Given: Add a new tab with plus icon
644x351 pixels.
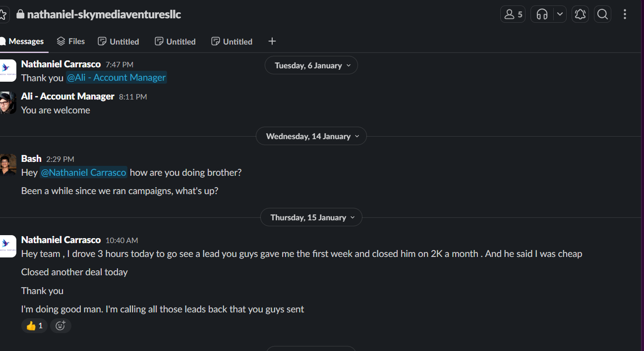Looking at the screenshot, I should click(272, 42).
